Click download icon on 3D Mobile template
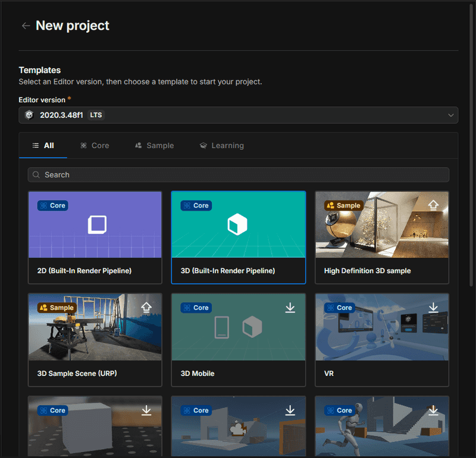 (x=290, y=308)
